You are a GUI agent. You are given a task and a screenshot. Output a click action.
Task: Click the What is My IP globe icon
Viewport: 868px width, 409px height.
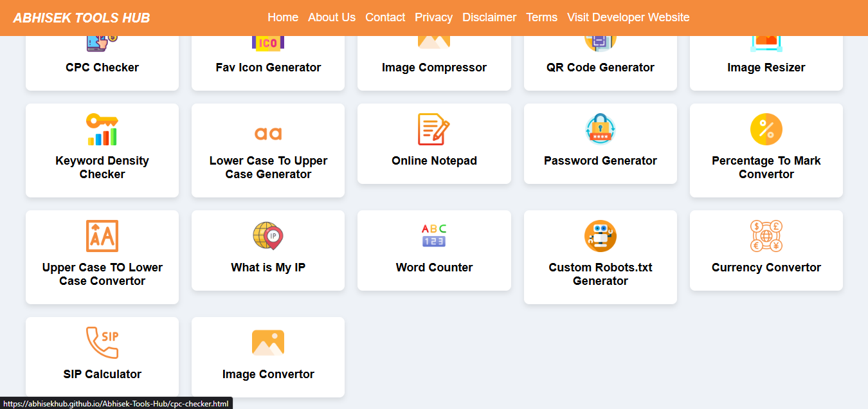pyautogui.click(x=268, y=236)
